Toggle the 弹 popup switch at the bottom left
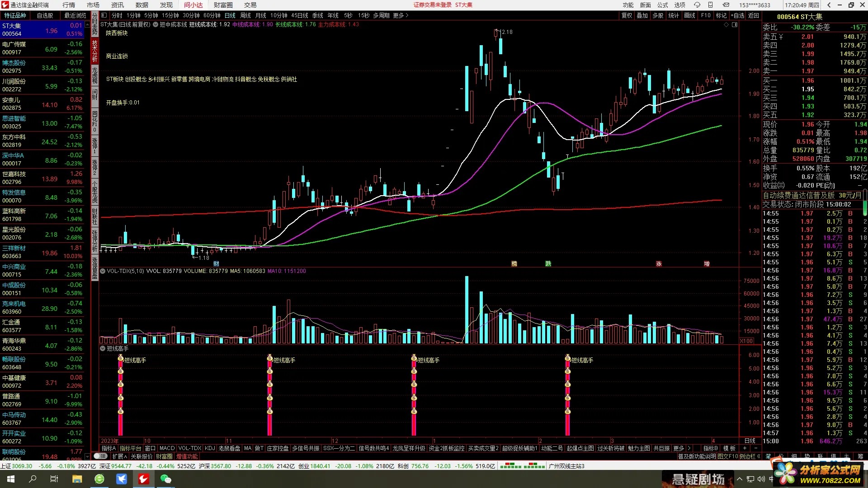 coord(100,456)
